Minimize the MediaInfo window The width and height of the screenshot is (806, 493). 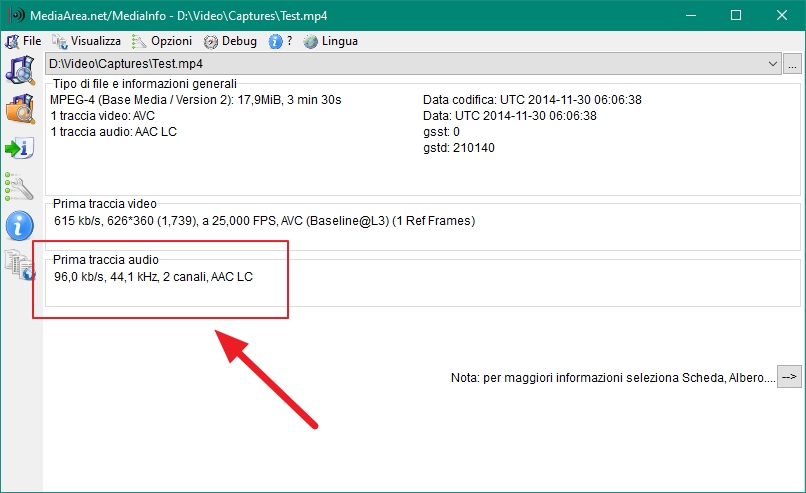691,15
